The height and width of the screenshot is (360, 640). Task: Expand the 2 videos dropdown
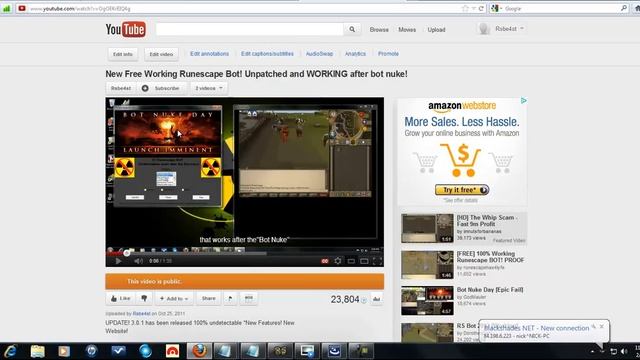coord(209,88)
